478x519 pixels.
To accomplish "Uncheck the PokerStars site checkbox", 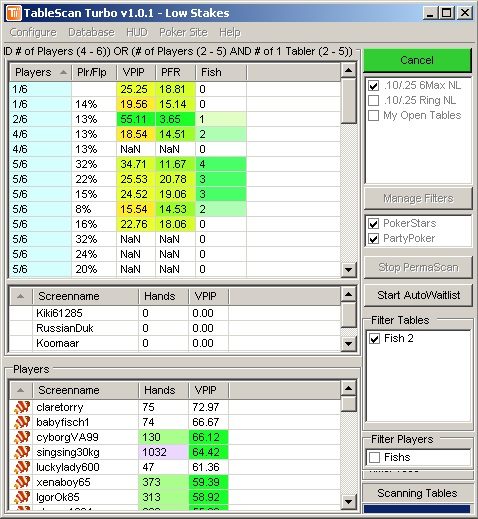I will point(374,223).
